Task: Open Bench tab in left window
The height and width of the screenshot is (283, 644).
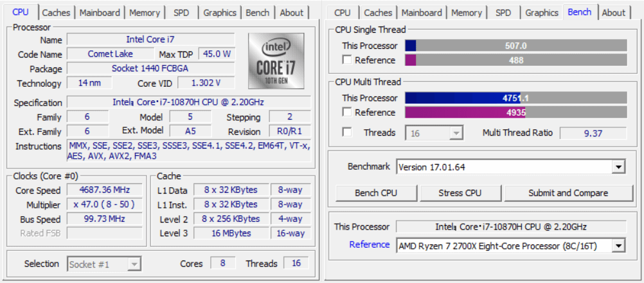Action: (258, 13)
